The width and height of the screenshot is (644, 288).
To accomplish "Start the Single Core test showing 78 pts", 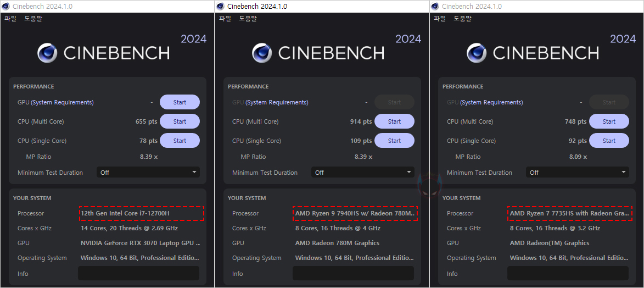I will (x=180, y=141).
